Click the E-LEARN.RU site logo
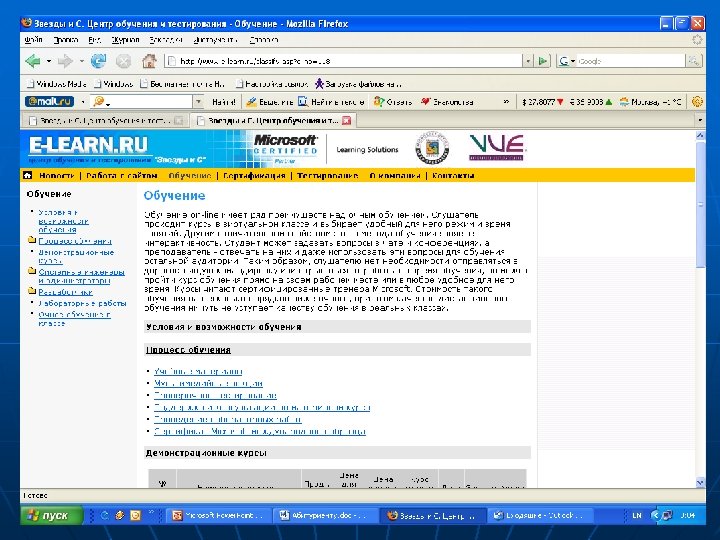720x540 pixels. pyautogui.click(x=89, y=145)
